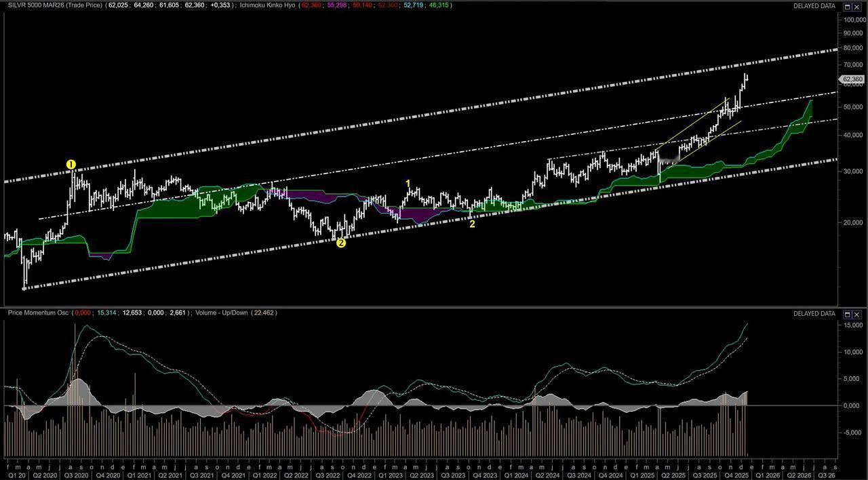Select the Q1 2026 time axis label
Image resolution: width=868 pixels, height=480 pixels.
(768, 476)
